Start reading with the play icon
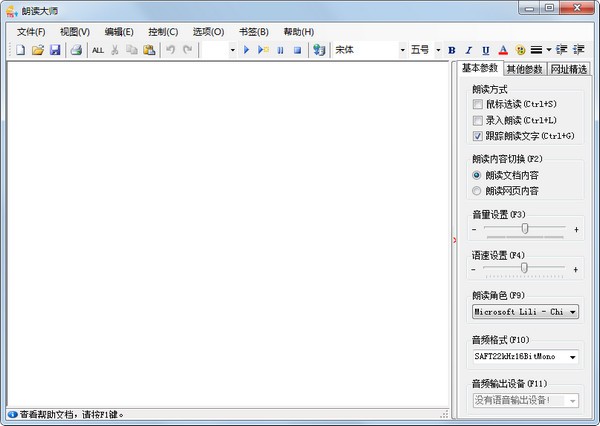This screenshot has height=426, width=600. coord(246,50)
